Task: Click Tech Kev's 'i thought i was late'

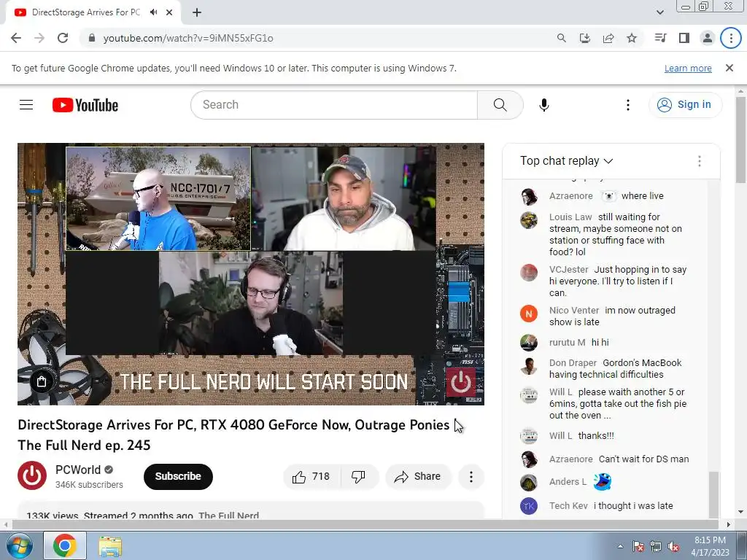Action: (633, 506)
